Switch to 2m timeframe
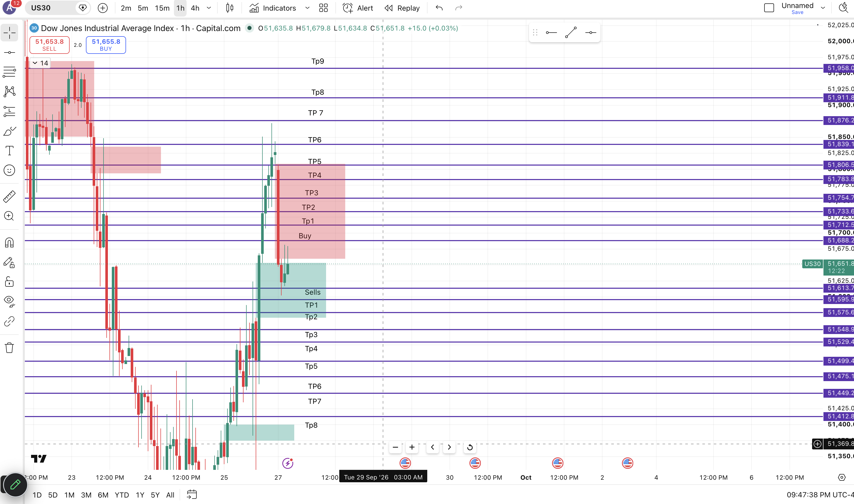Image resolution: width=854 pixels, height=504 pixels. point(126,8)
